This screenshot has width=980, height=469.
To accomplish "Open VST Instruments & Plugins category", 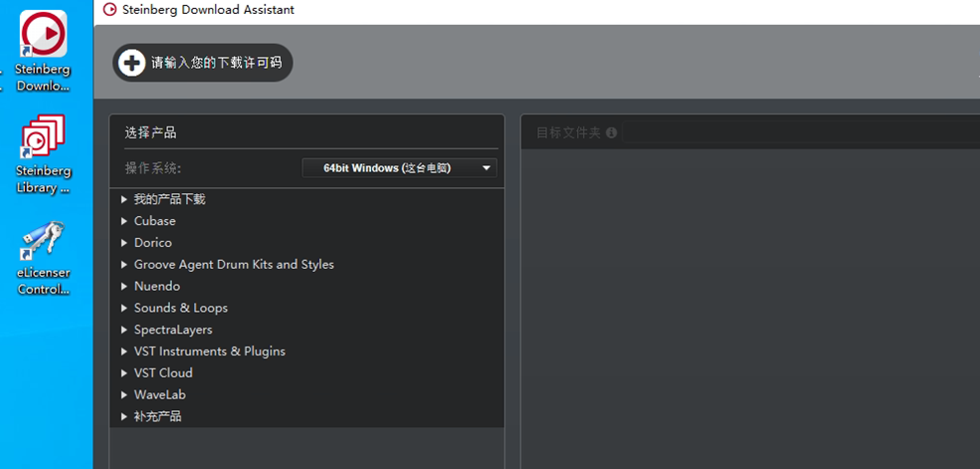I will tap(210, 352).
